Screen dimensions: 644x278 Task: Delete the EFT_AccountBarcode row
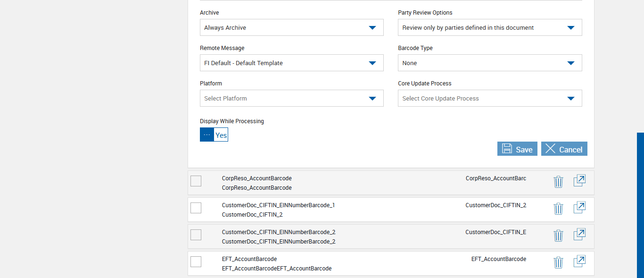point(558,262)
